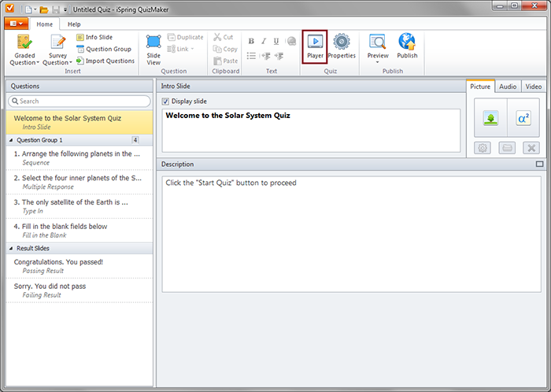Toggle bulleted list formatting
Viewport: 551px width, 392px height.
click(x=251, y=56)
